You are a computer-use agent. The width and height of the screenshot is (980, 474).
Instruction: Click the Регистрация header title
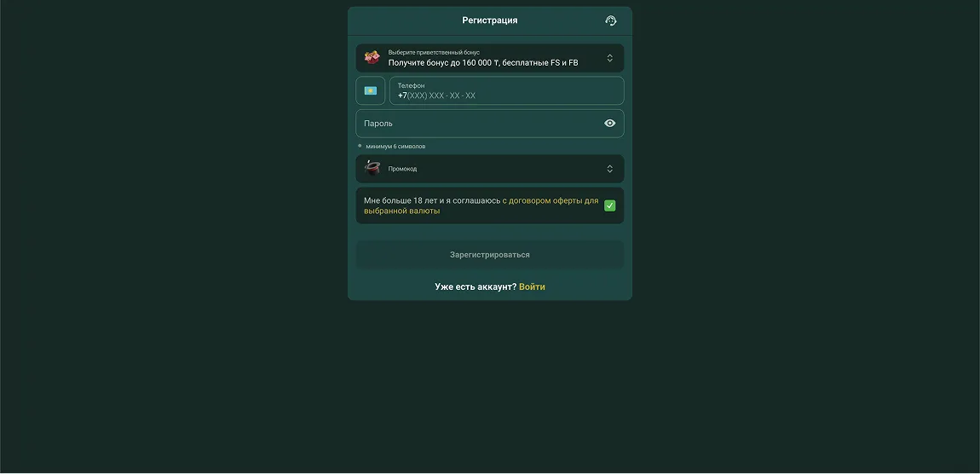point(489,20)
